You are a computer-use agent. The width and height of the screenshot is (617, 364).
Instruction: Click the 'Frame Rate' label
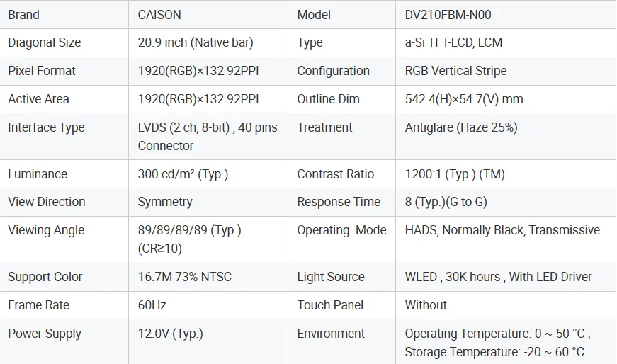click(x=38, y=305)
